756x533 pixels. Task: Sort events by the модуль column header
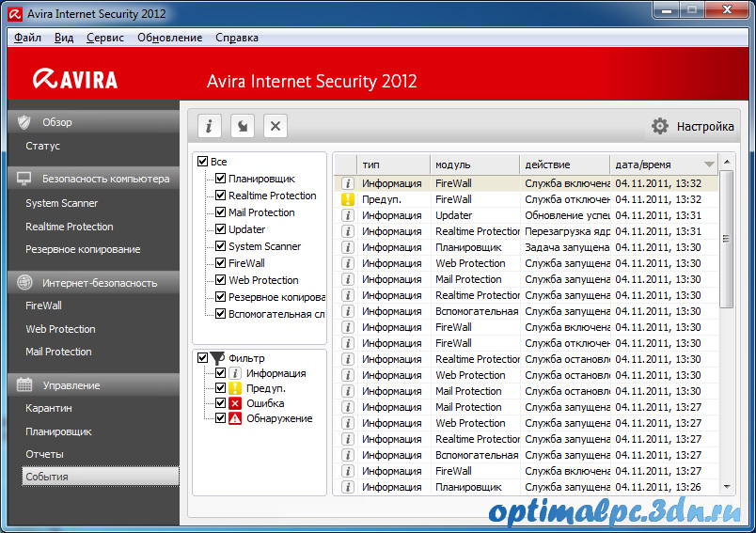[x=475, y=165]
